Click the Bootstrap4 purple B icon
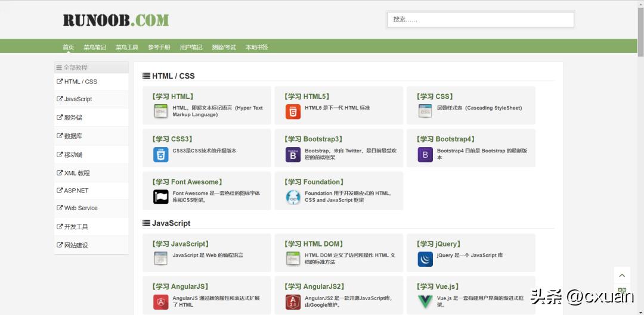The image size is (644, 315). click(425, 154)
